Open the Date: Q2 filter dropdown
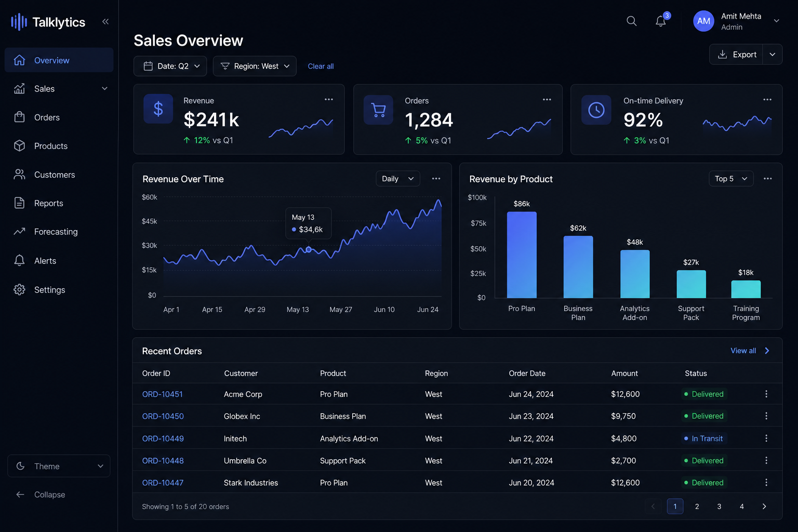798x532 pixels. point(170,66)
